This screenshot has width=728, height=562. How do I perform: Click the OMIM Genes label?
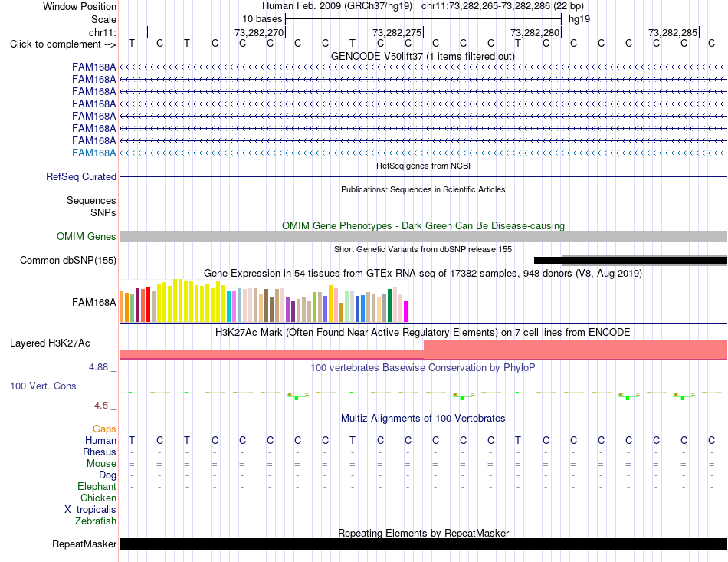point(86,236)
